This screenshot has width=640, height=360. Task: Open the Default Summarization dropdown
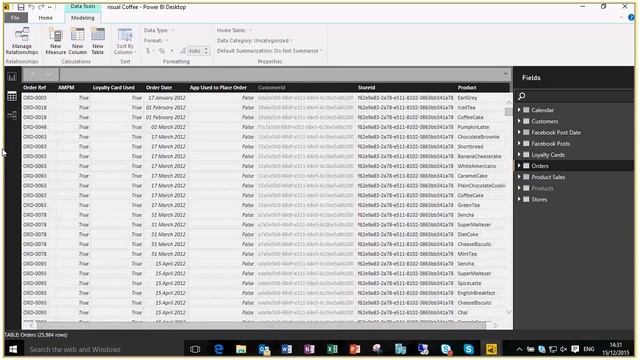pyautogui.click(x=270, y=51)
